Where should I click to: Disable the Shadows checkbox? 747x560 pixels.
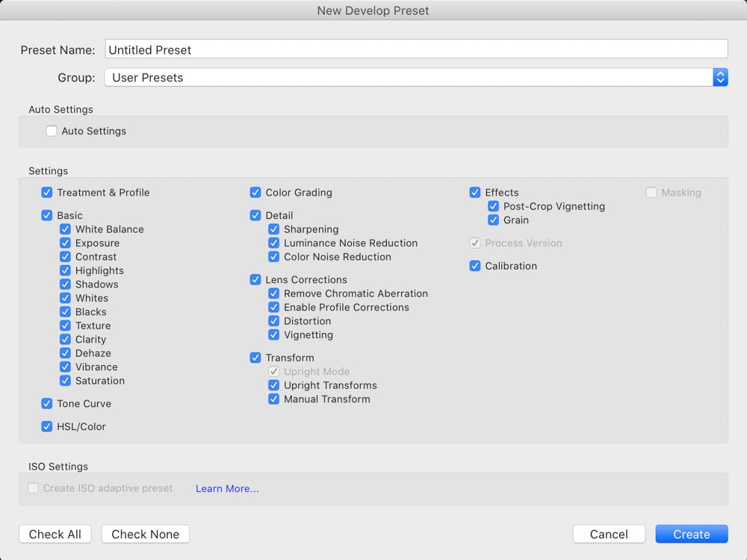click(x=65, y=284)
